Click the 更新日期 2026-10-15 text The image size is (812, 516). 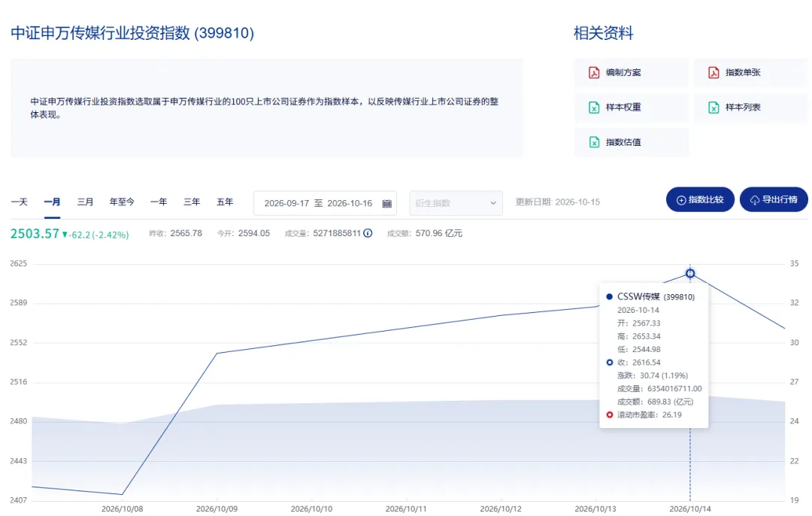coord(558,202)
